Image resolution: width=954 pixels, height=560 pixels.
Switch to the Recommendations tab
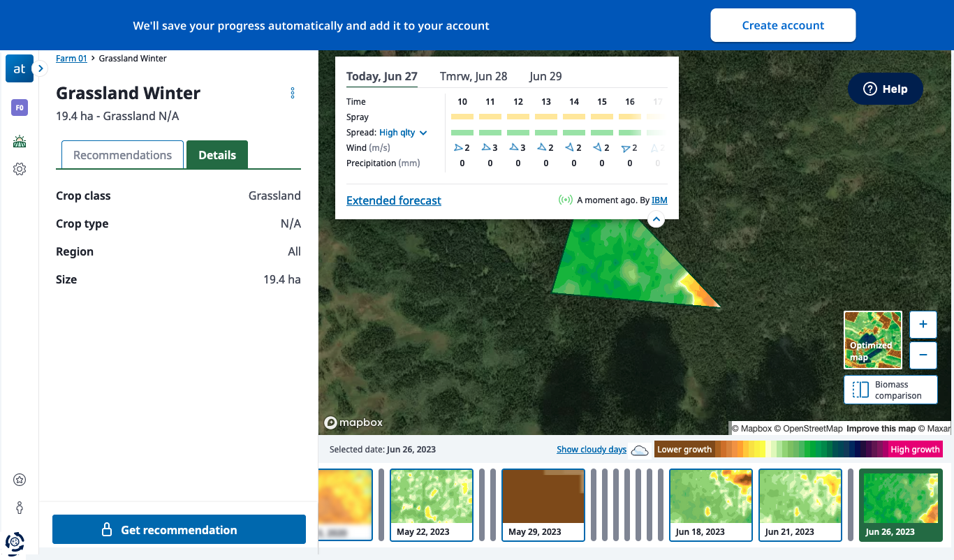coord(122,155)
